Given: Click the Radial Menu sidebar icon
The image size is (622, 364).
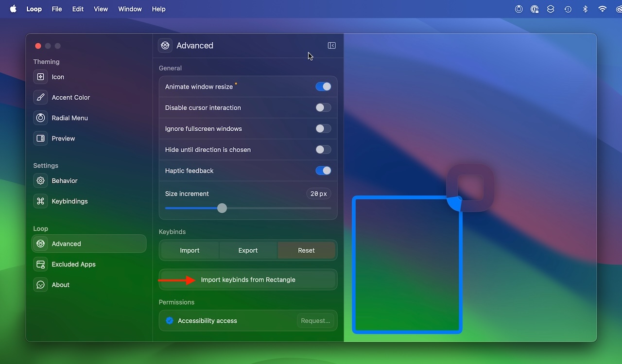Looking at the screenshot, I should coord(41,118).
